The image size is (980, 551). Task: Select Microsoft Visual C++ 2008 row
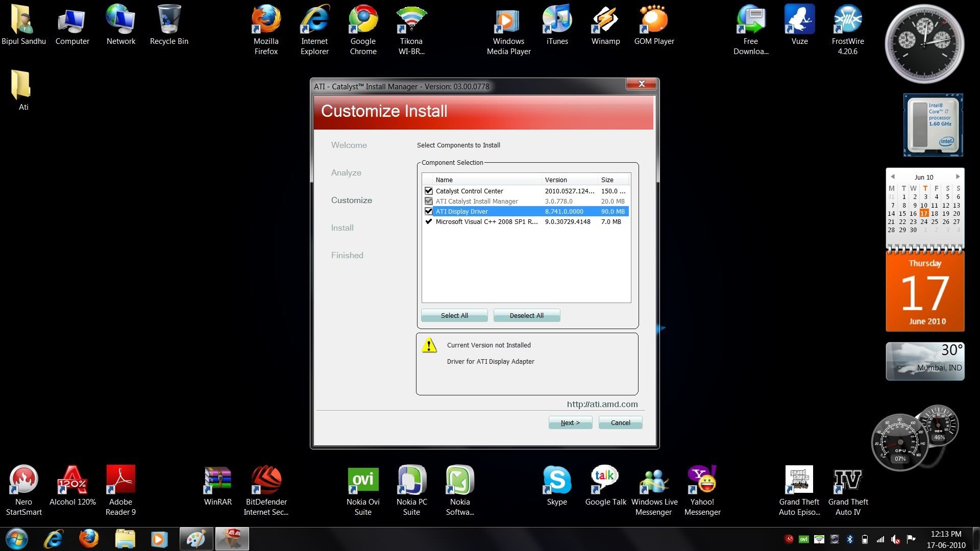click(486, 221)
